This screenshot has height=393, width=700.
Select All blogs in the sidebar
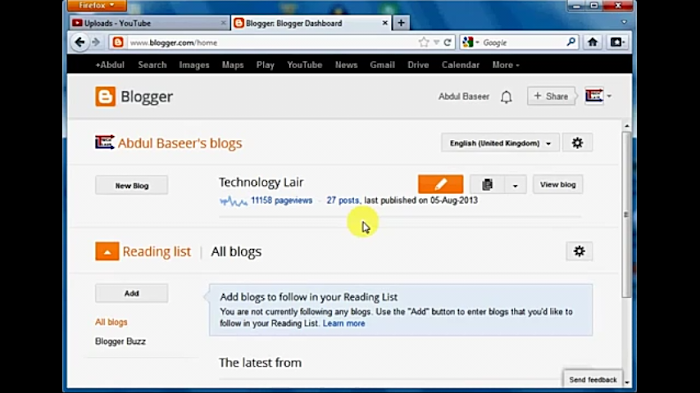pyautogui.click(x=111, y=322)
